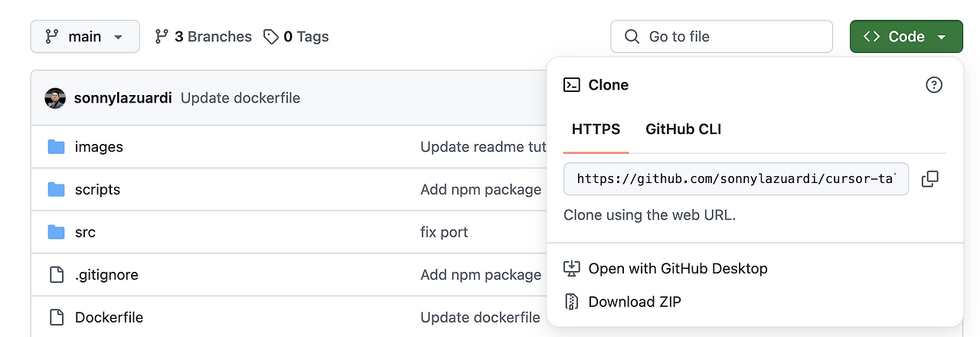Click sonnylazuardi's avatar picture
The image size is (980, 337).
(55, 98)
